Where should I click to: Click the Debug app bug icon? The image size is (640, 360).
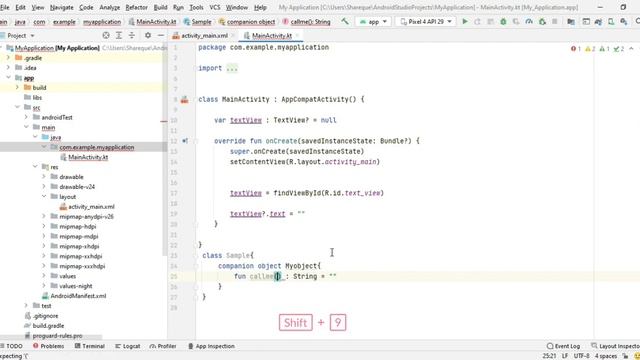pos(503,22)
